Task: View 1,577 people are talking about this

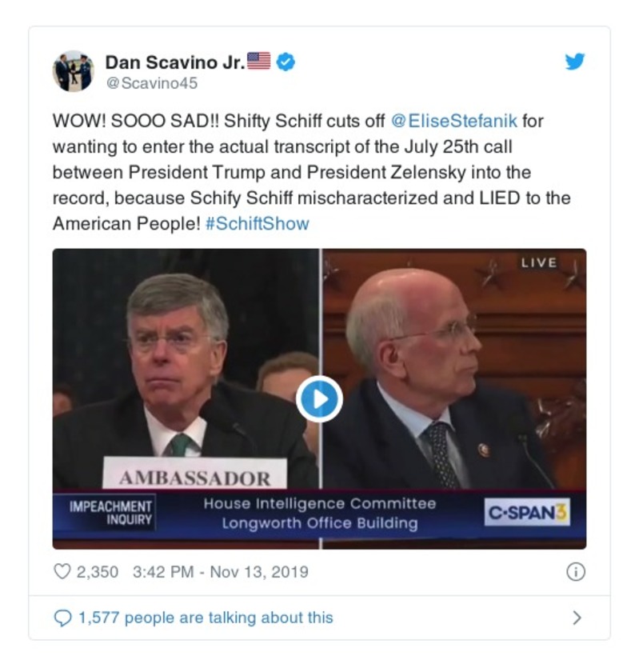Action: (x=206, y=618)
